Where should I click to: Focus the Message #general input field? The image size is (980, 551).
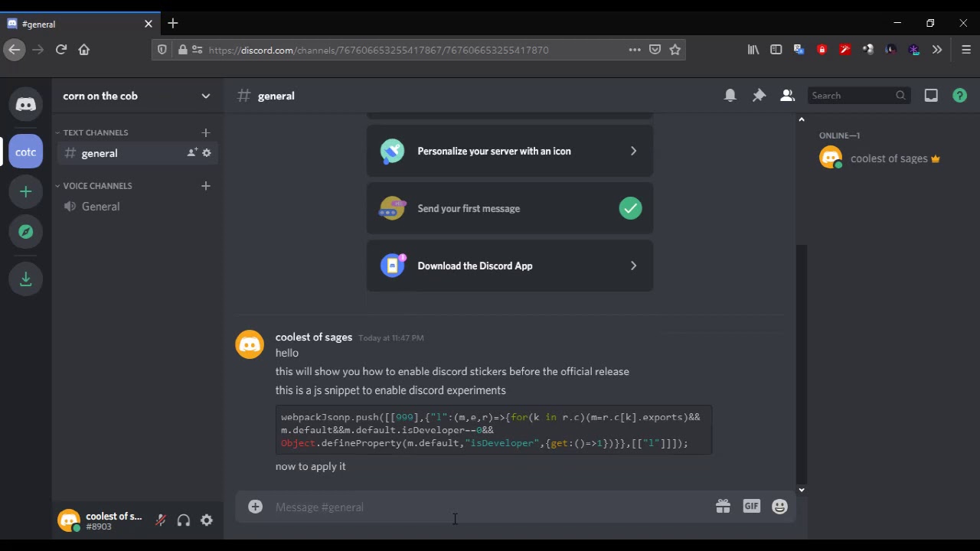pyautogui.click(x=490, y=507)
